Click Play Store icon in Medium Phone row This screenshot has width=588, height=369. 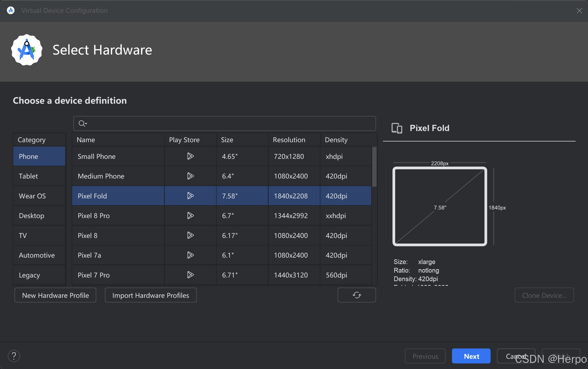pyautogui.click(x=190, y=176)
